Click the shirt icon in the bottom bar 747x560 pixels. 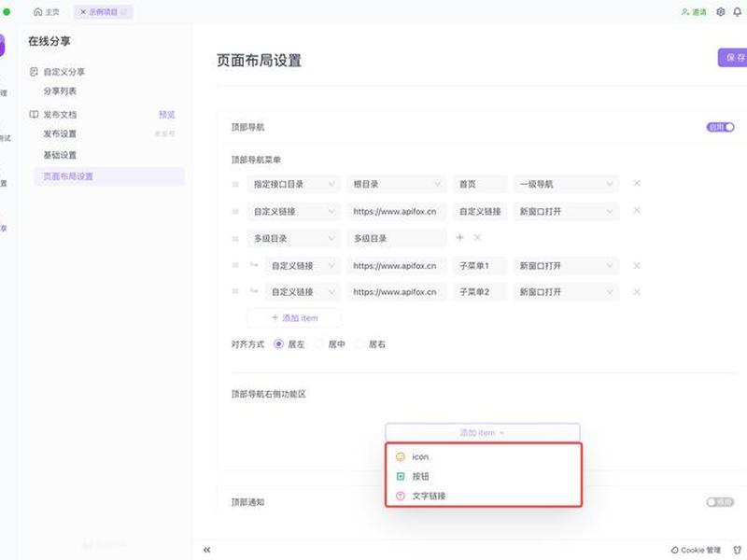click(x=738, y=550)
